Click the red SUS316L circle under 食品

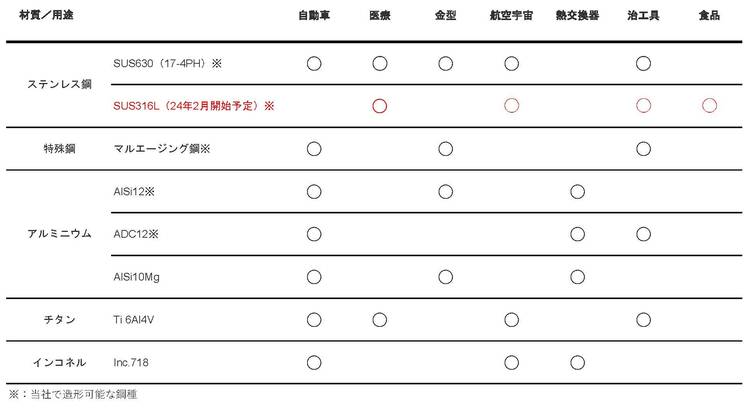click(710, 106)
